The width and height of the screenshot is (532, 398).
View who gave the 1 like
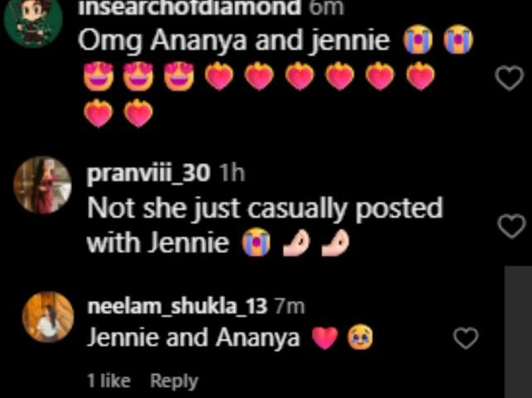click(x=108, y=381)
